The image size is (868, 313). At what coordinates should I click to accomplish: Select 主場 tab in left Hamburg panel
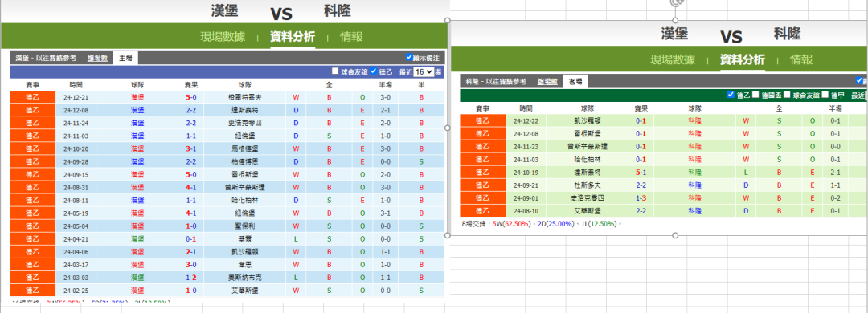click(x=125, y=58)
